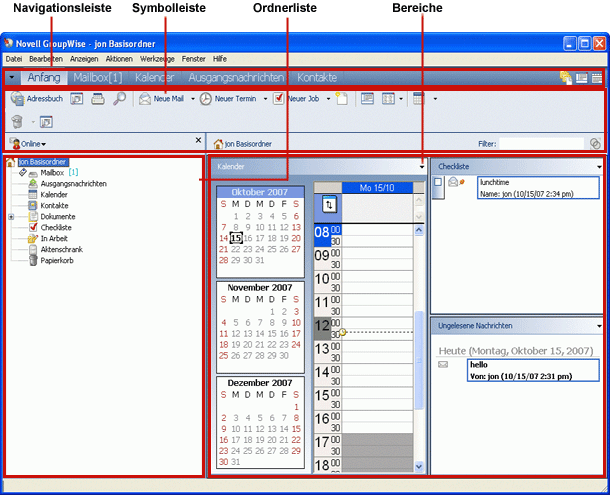610x495 pixels.
Task: Select Papierkorb folder in tree
Action: click(x=57, y=260)
